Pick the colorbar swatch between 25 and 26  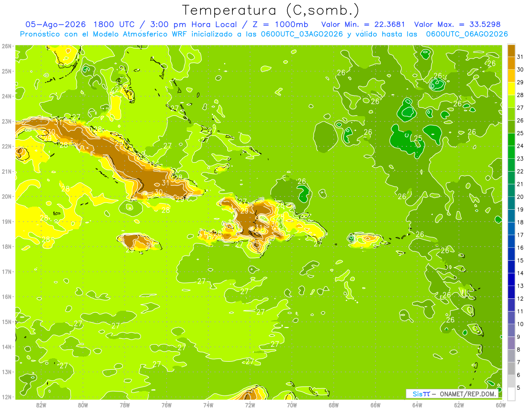[511, 127]
